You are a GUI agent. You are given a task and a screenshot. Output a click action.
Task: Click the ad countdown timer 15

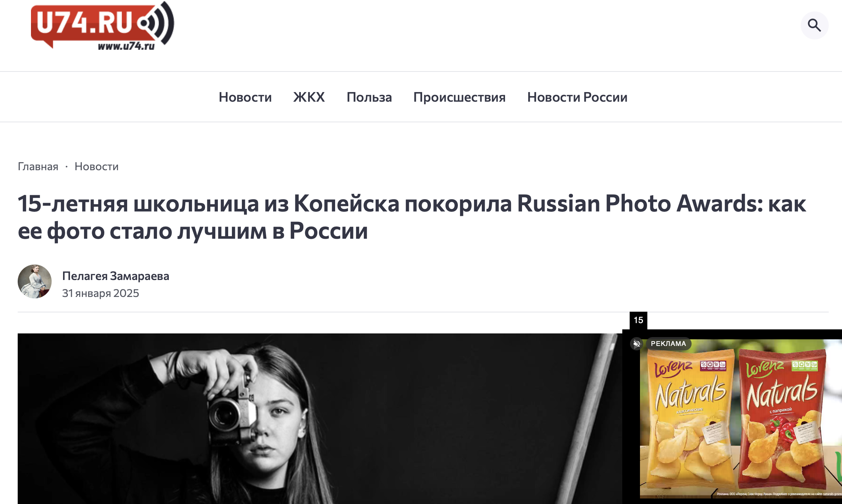point(639,320)
